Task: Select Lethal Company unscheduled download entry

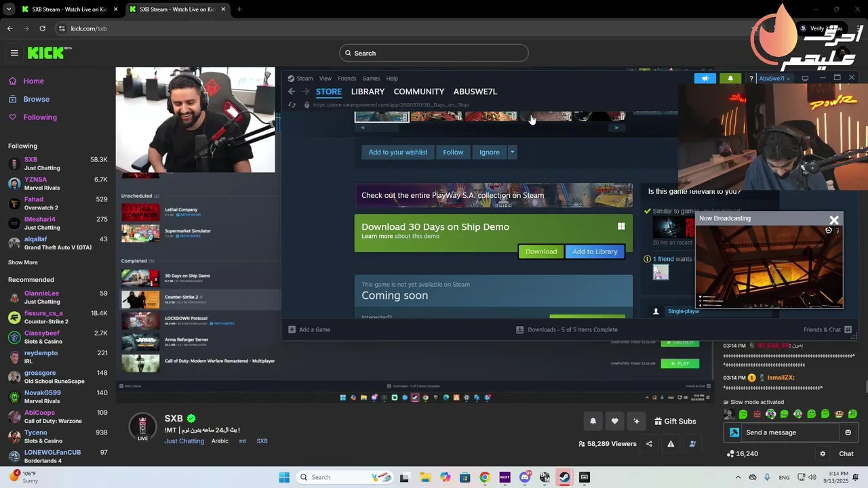Action: click(201, 212)
